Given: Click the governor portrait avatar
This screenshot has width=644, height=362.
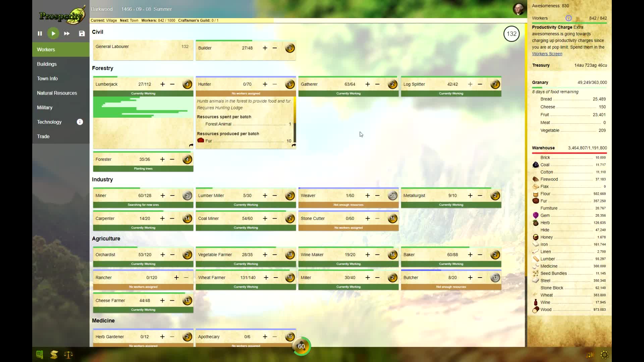Looking at the screenshot, I should tap(519, 9).
